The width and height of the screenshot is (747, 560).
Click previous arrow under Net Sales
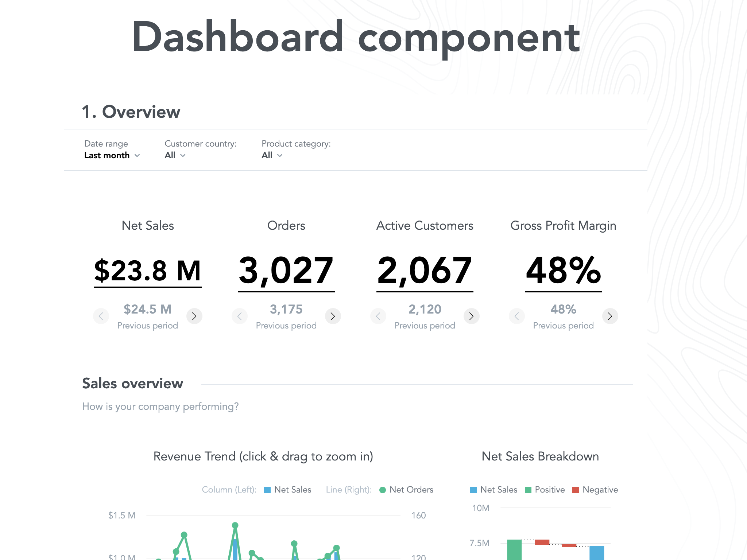click(x=101, y=316)
